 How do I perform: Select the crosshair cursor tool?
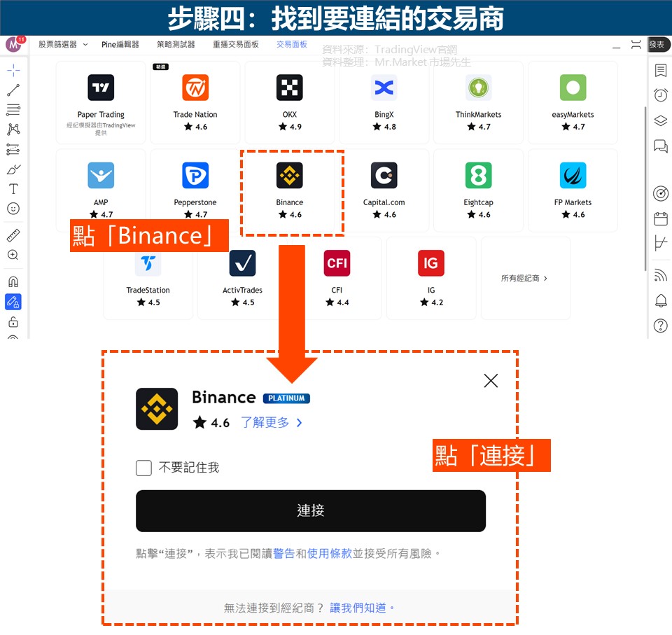tap(13, 70)
